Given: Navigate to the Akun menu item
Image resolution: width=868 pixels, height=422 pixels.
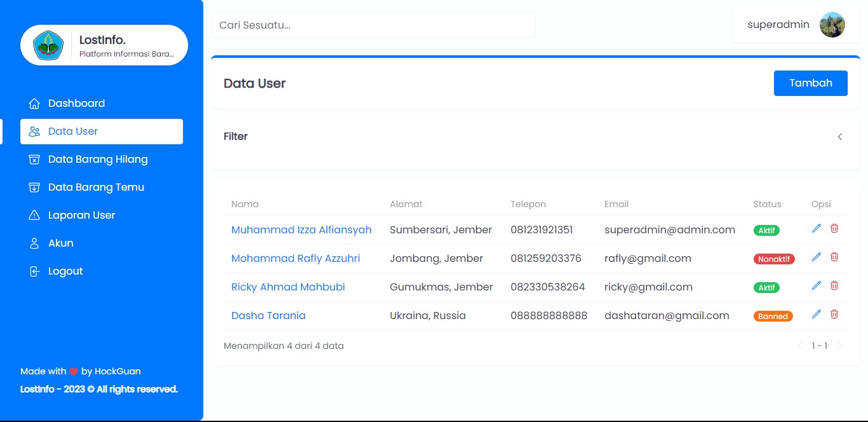Looking at the screenshot, I should (61, 243).
